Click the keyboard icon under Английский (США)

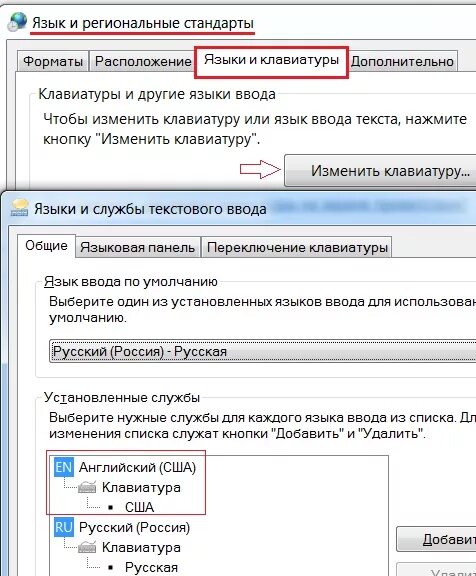(87, 487)
